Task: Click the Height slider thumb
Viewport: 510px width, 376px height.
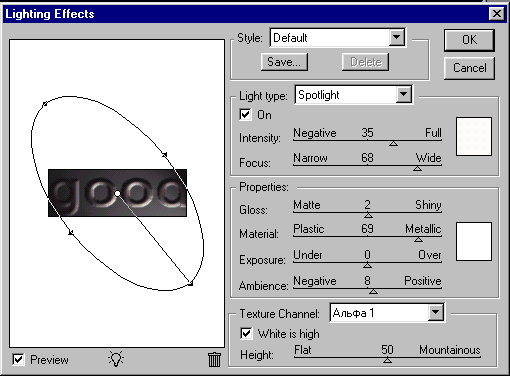Action: [387, 360]
